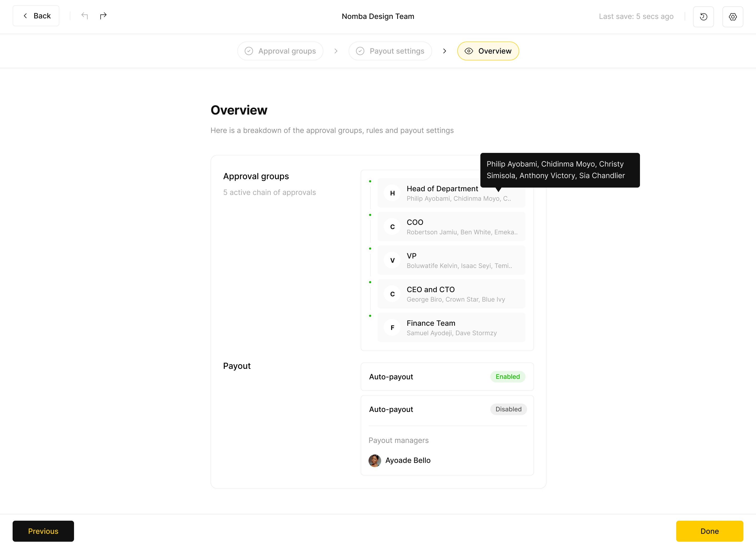Image resolution: width=756 pixels, height=548 pixels.
Task: Open the settings gear menu
Action: tap(733, 16)
